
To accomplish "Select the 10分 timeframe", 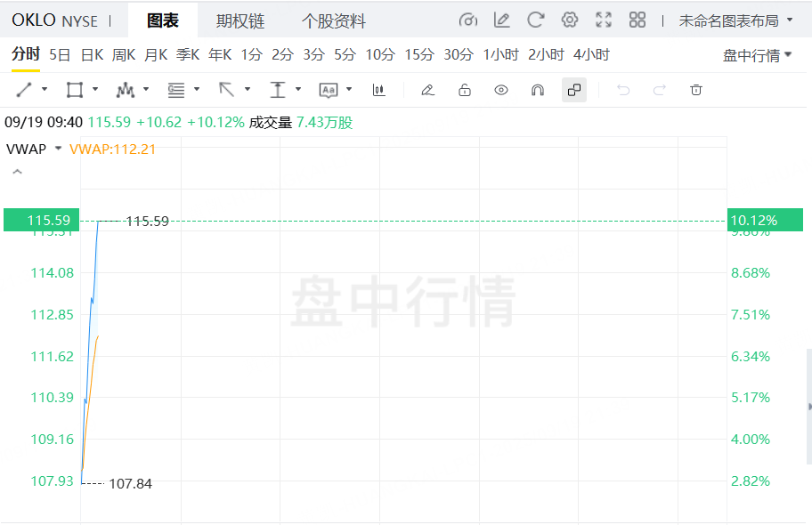I will click(380, 54).
